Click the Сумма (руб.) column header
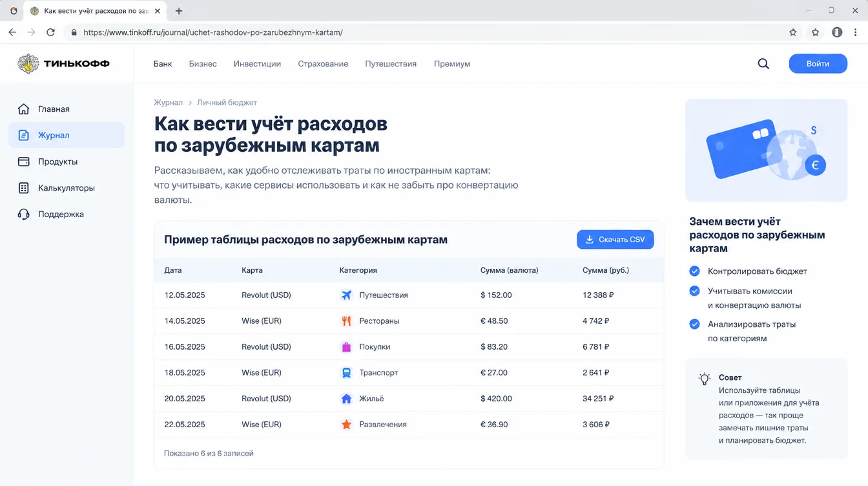The height and width of the screenshot is (486, 868). tap(606, 270)
